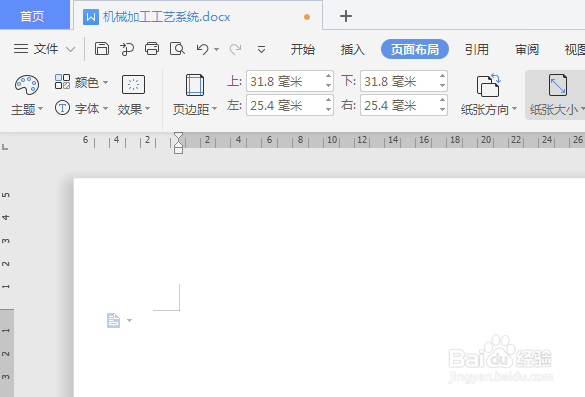The image size is (585, 397).
Task: Open the 页边距 margins dropdown
Action: pos(195,96)
